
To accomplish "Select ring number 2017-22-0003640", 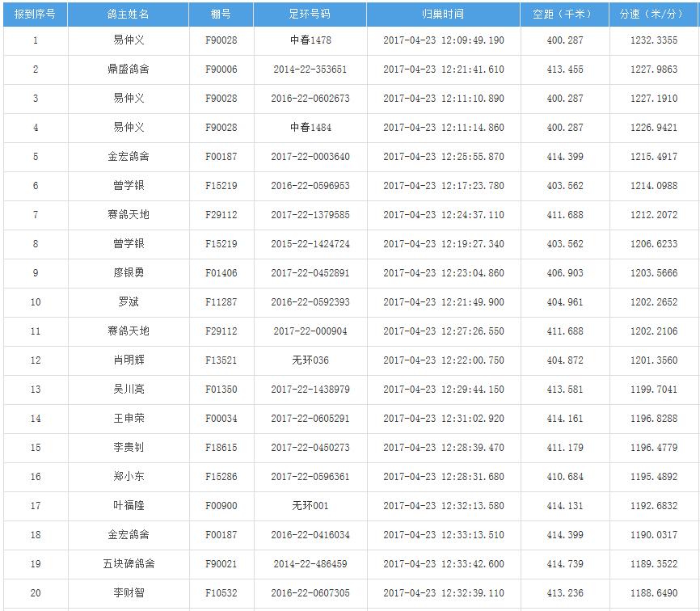I will pyautogui.click(x=310, y=157).
